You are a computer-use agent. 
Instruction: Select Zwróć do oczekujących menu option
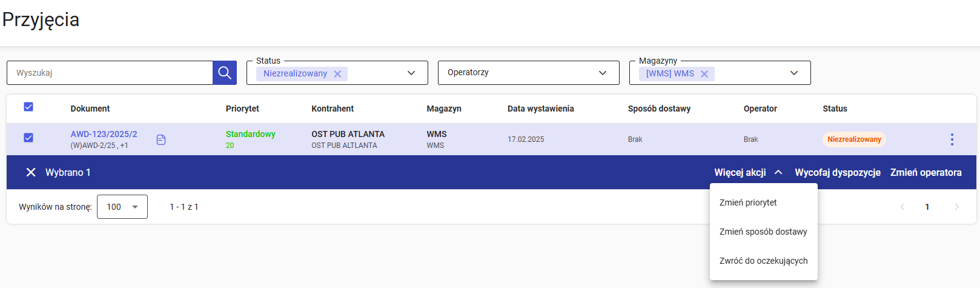[763, 261]
